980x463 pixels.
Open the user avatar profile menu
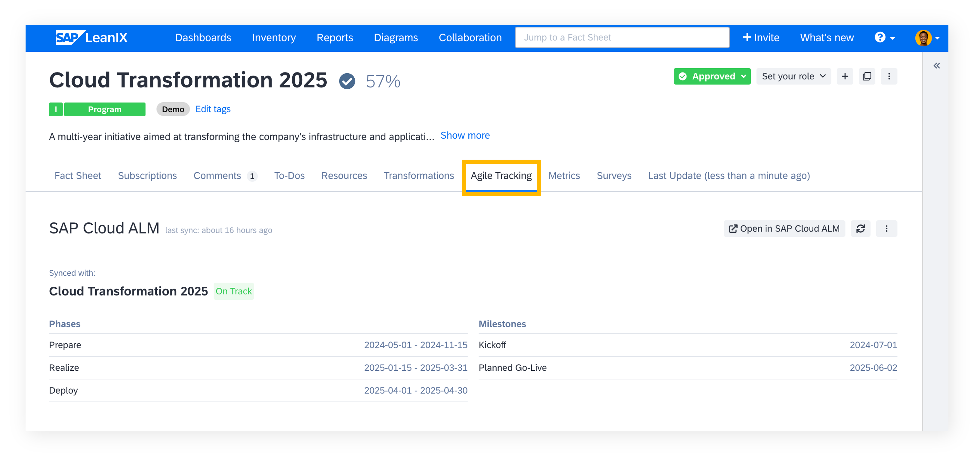coord(927,38)
